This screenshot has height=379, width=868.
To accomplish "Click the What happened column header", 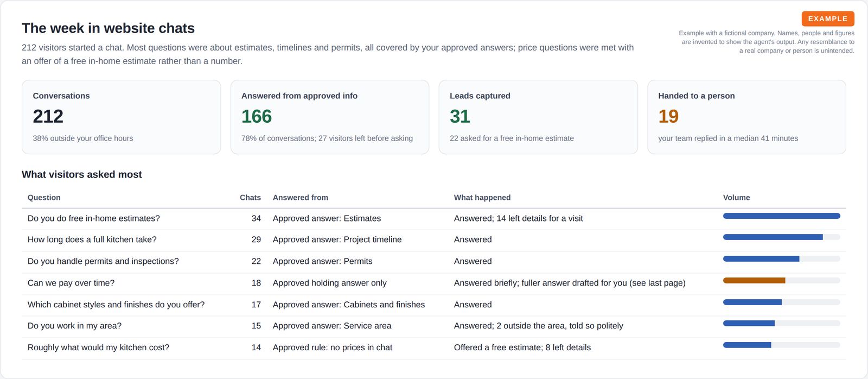I will coord(482,198).
